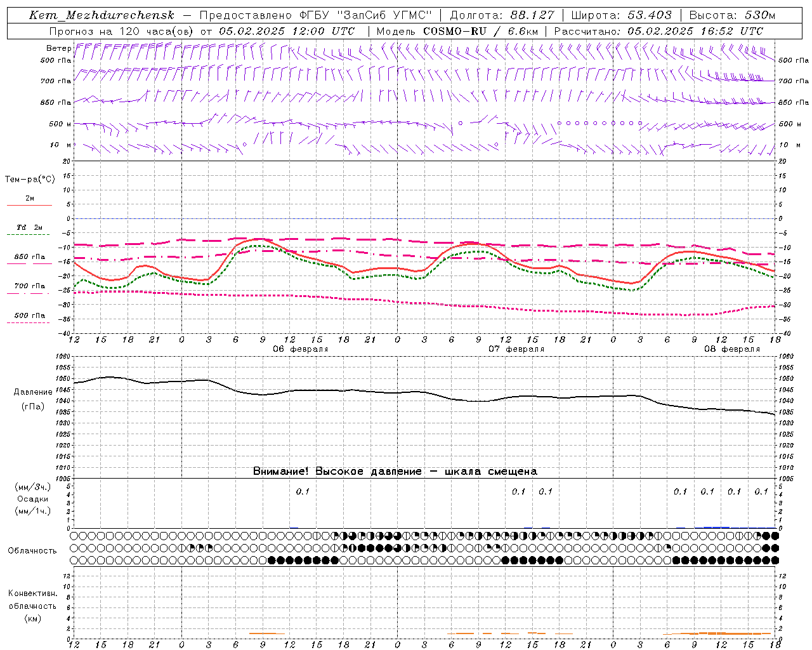The image size is (812, 650).
Task: Select the 'Долгота: 88.127' longitude value
Action: click(502, 15)
